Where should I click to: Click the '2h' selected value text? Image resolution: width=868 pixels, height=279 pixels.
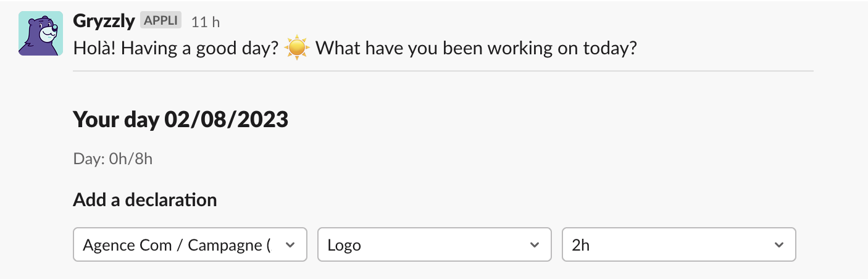[581, 245]
